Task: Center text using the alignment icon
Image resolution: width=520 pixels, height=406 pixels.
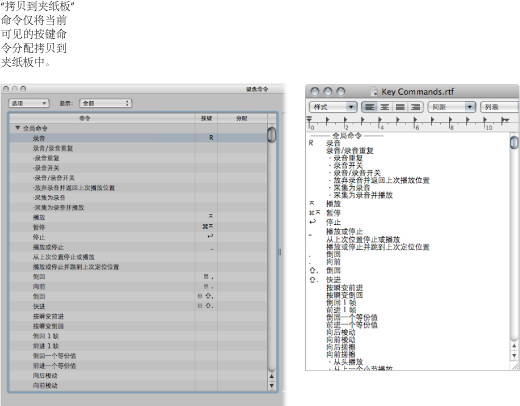Action: [385, 107]
